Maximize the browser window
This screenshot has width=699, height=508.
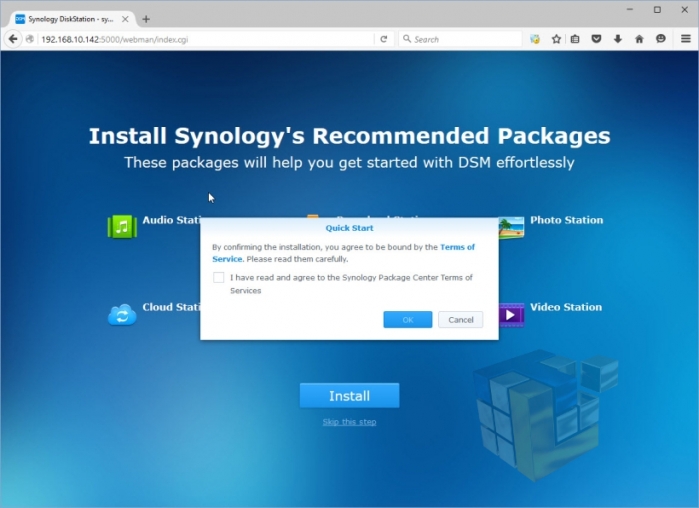pos(657,9)
